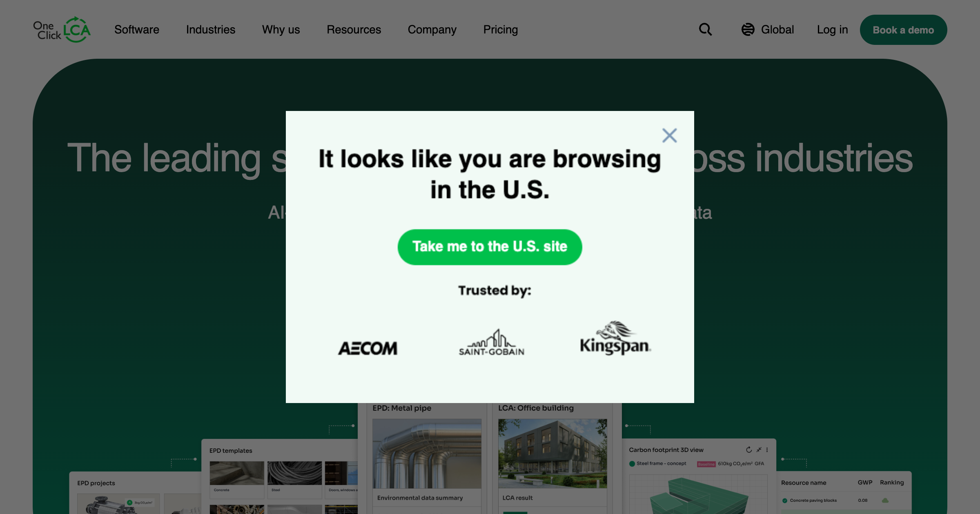Select the Steel EPD template thumbnail

coord(294,473)
